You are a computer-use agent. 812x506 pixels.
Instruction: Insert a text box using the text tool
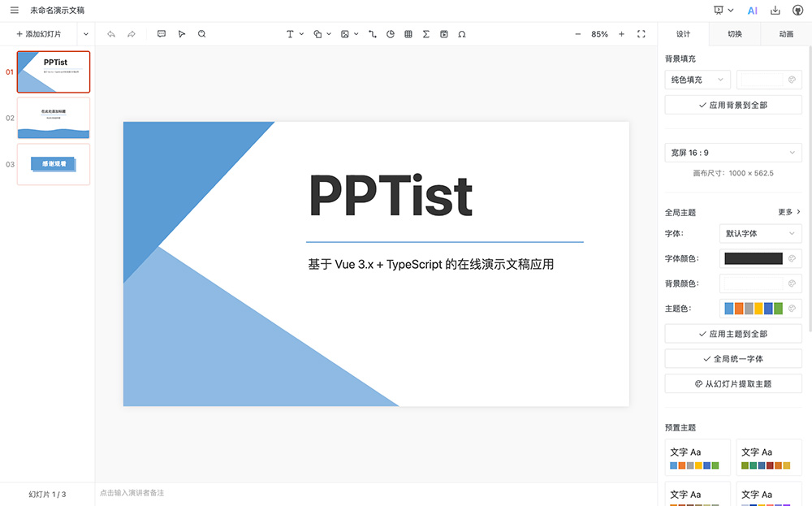pyautogui.click(x=290, y=33)
